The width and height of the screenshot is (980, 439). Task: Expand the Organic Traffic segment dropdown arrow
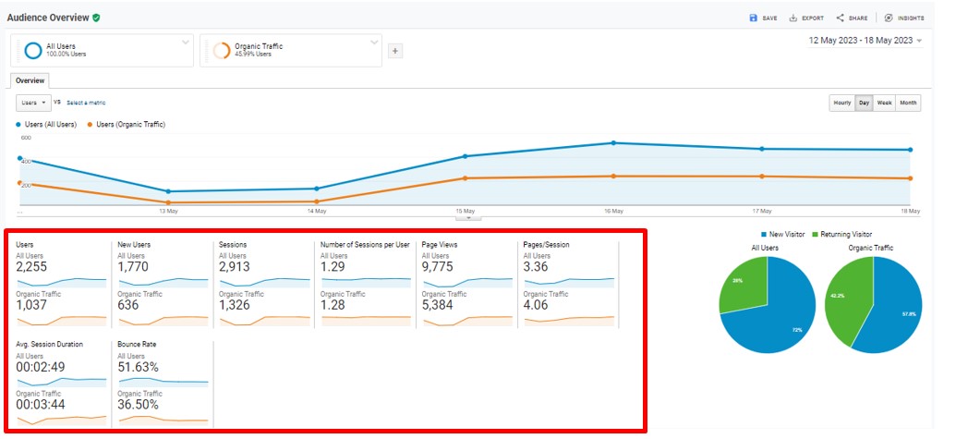[x=374, y=43]
